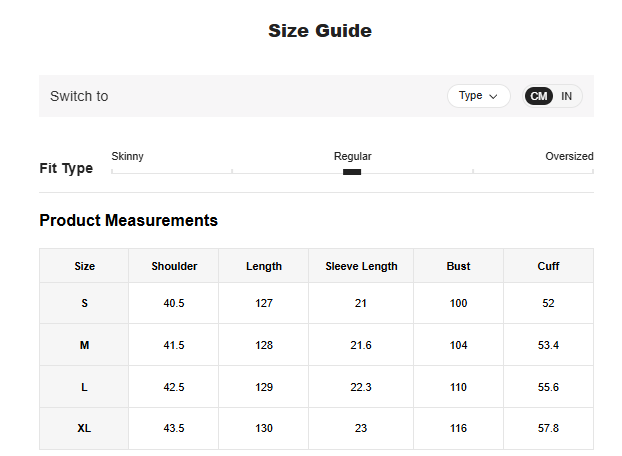Click the chevron arrow next to Type
Viewport: 622px width, 456px height.
[493, 96]
